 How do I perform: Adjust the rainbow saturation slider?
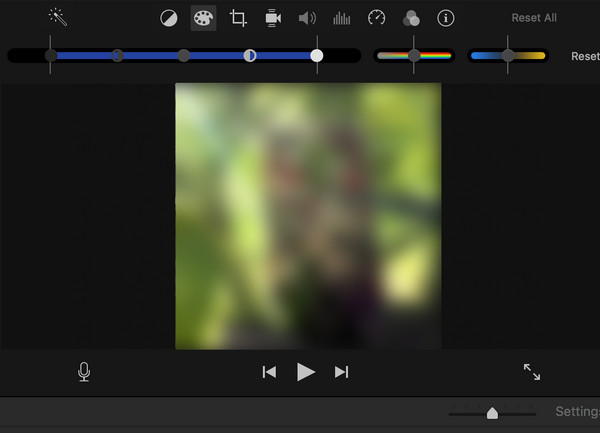[x=414, y=56]
